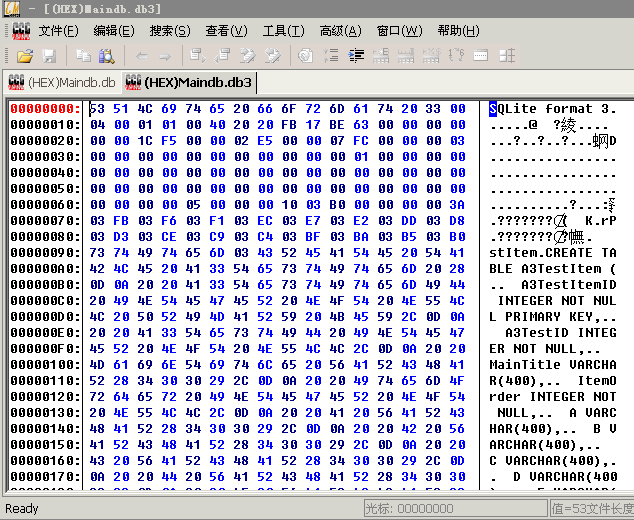Click offset address 00000000:
This screenshot has width=634, height=520.
tap(45, 109)
